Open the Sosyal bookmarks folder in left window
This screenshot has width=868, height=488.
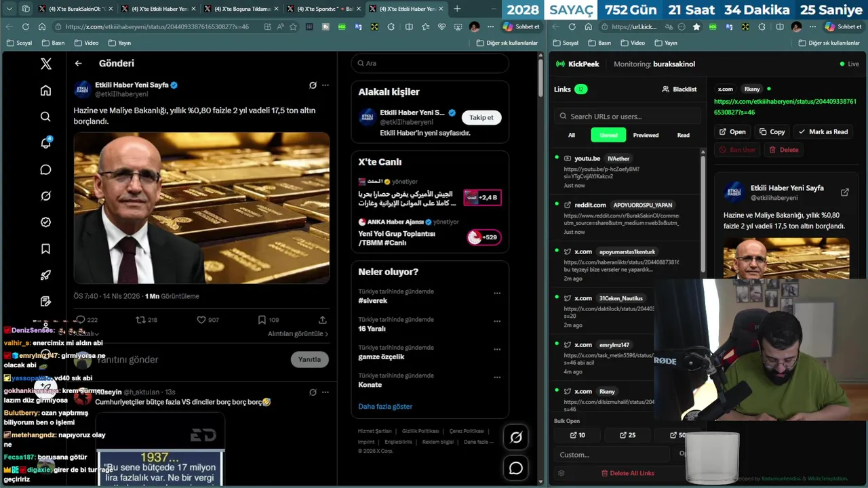[19, 43]
